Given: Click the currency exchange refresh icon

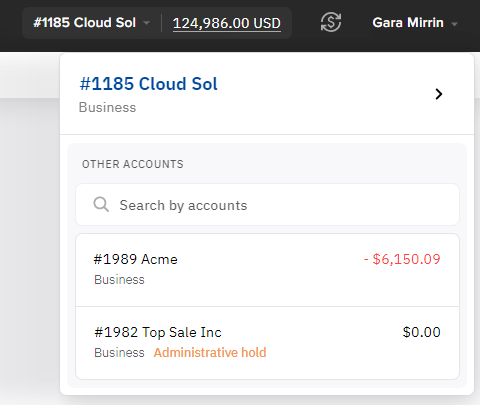Looking at the screenshot, I should click(x=331, y=22).
